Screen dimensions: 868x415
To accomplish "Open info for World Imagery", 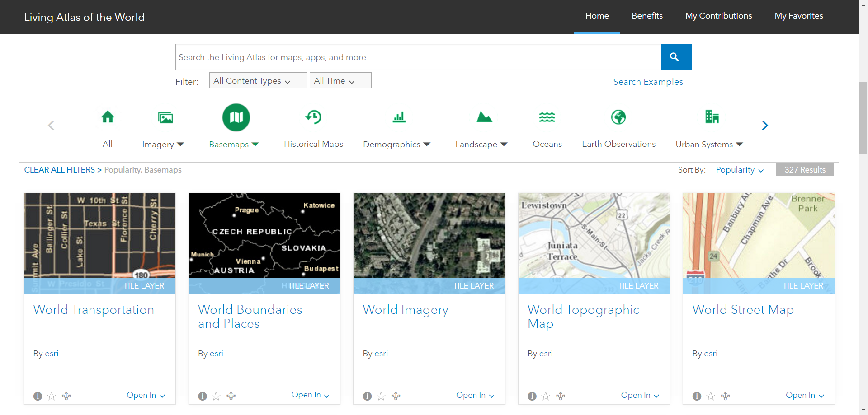I will (x=367, y=396).
